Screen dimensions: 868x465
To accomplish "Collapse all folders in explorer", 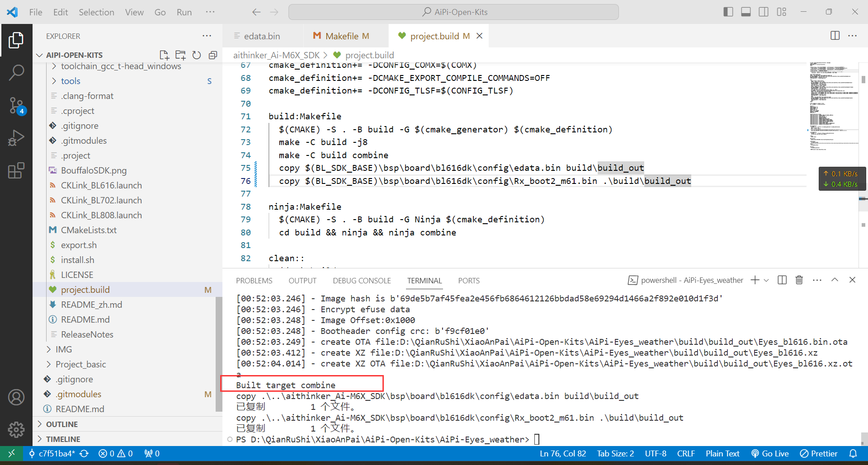I will pyautogui.click(x=212, y=55).
